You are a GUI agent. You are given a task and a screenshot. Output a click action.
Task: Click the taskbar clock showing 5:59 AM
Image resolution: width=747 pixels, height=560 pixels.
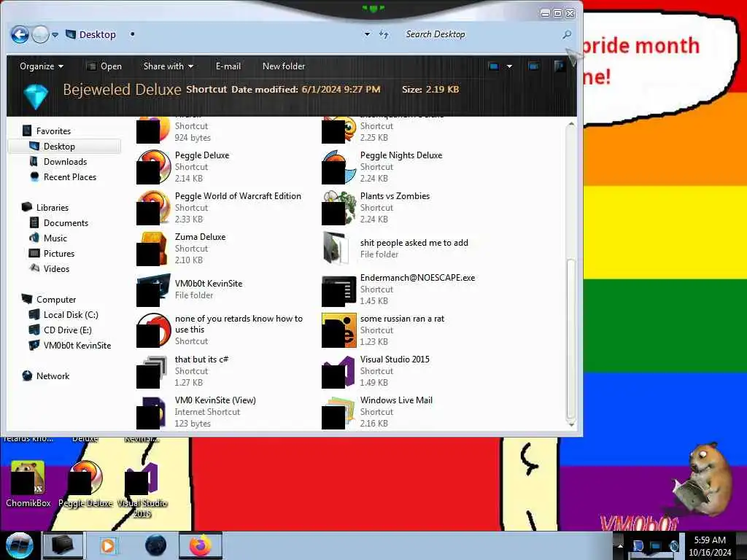coord(710,545)
